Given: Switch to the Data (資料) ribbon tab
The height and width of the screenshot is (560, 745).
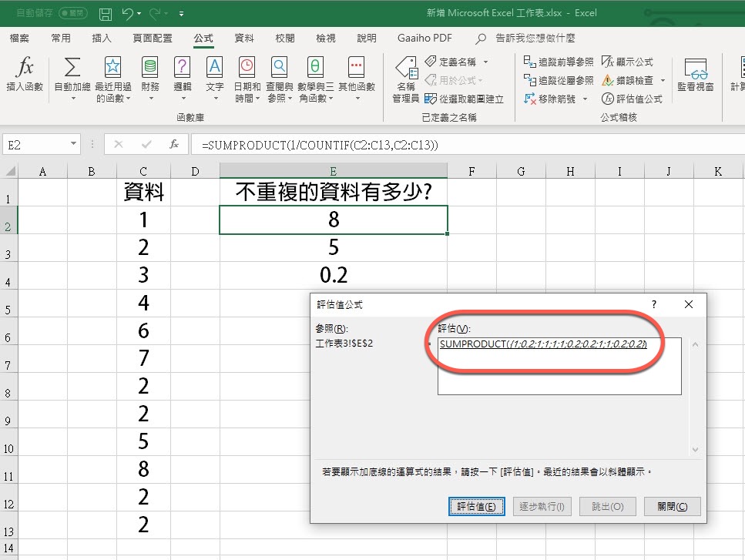Looking at the screenshot, I should point(244,38).
